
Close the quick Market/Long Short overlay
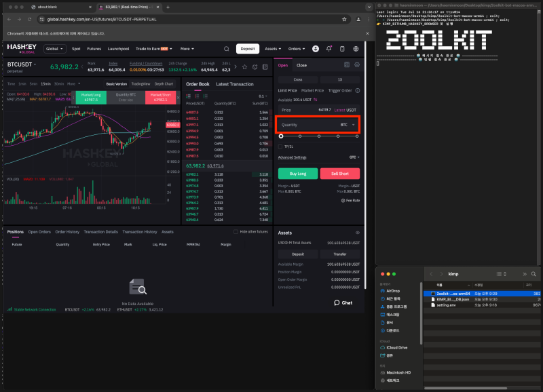click(x=179, y=98)
